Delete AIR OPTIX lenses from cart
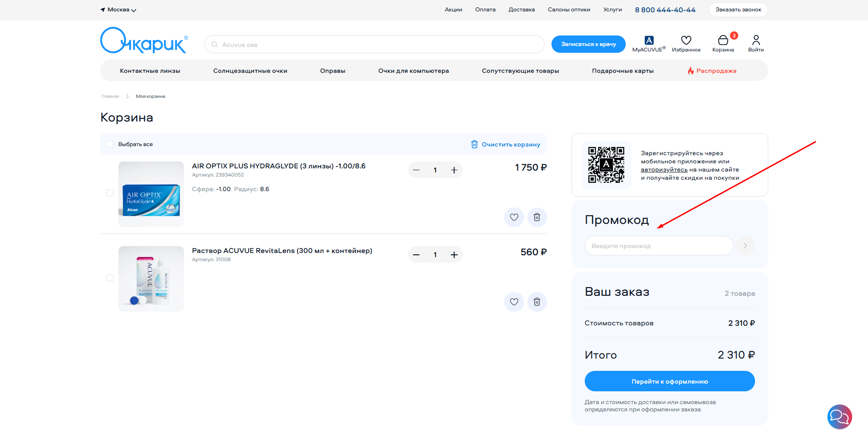 [537, 217]
